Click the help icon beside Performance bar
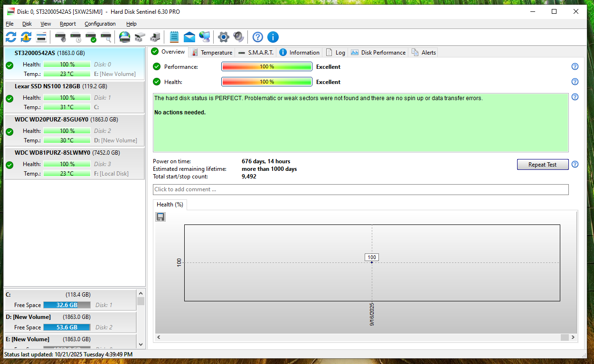This screenshot has height=364, width=594. [x=575, y=67]
